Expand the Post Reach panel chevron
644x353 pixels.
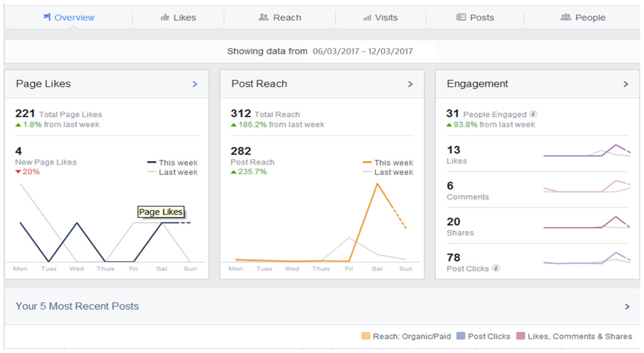point(410,84)
